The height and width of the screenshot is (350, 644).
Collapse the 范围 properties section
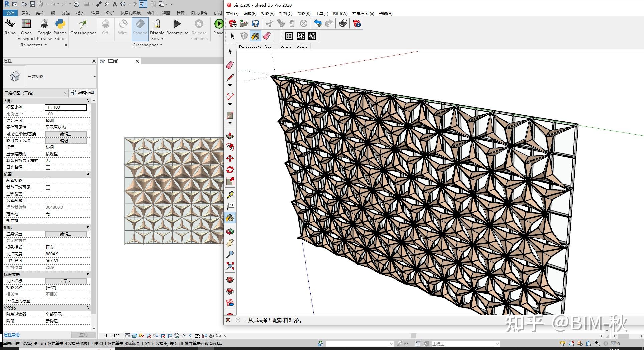(88, 174)
